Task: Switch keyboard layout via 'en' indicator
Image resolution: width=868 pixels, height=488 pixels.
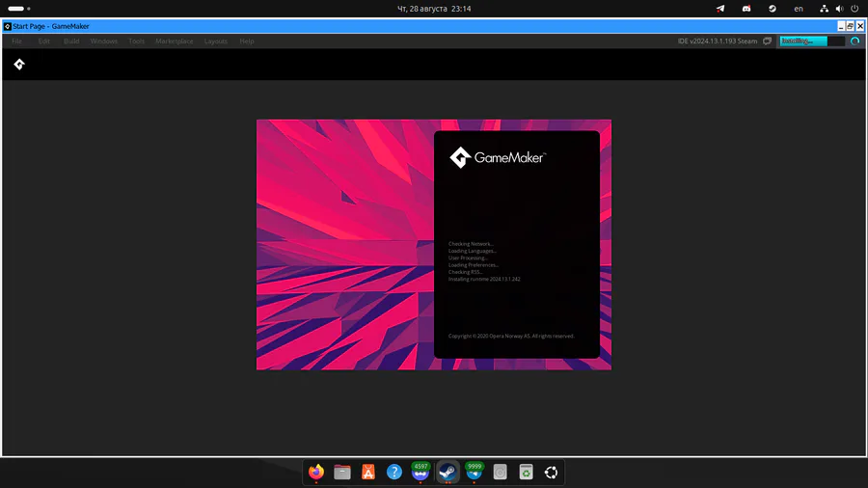Action: [x=799, y=9]
